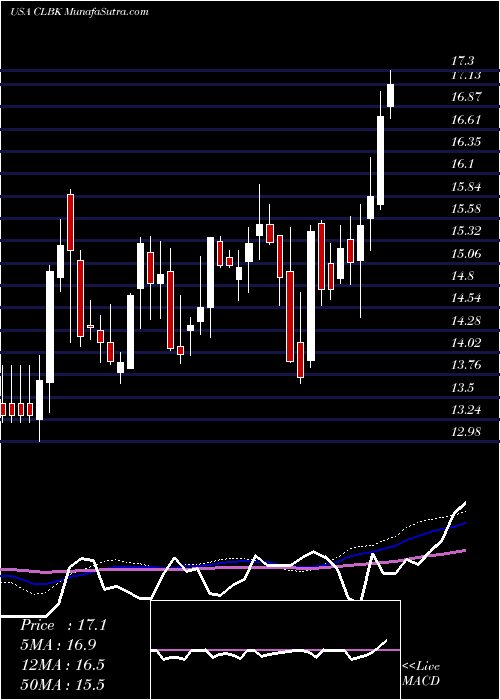Image resolution: width=500 pixels, height=700 pixels.
Task: Click the 14.8 price axis label
Action: [463, 275]
